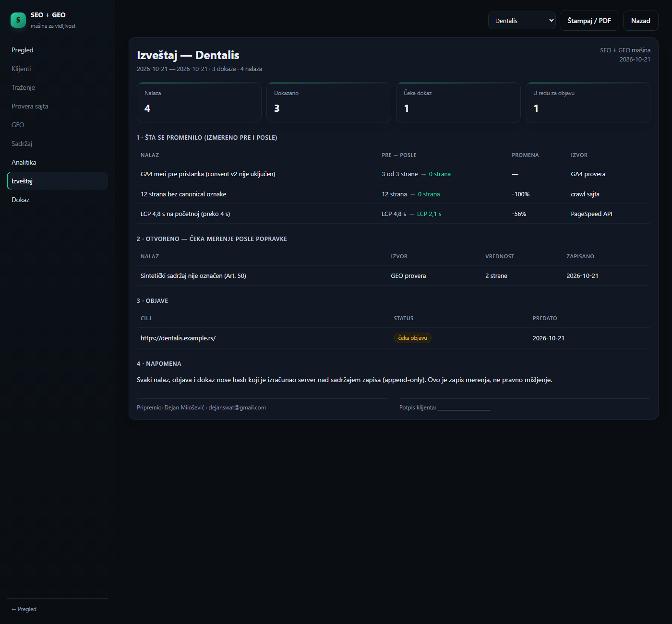The width and height of the screenshot is (672, 624).
Task: Click the green S logo icon
Action: (x=18, y=20)
